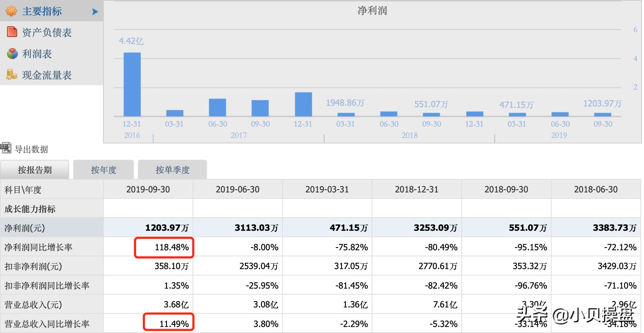The height and width of the screenshot is (333, 644).
Task: Click the 3383.73万 net profit cell
Action: 596,228
